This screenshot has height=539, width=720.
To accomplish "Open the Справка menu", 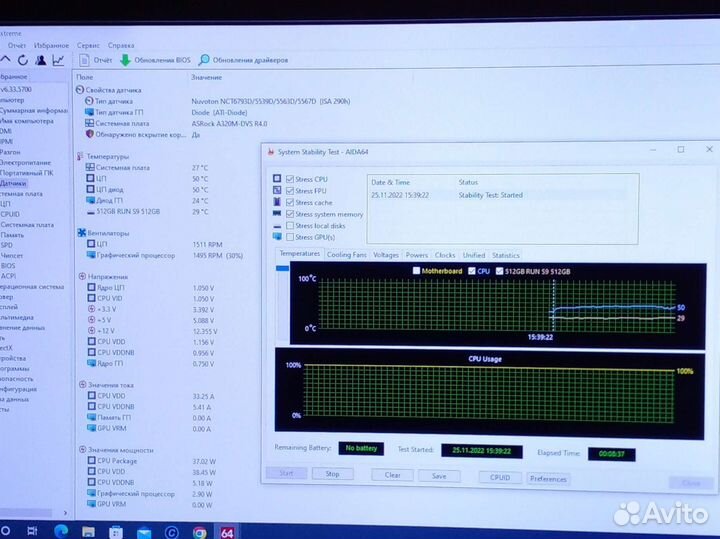I will coord(121,45).
